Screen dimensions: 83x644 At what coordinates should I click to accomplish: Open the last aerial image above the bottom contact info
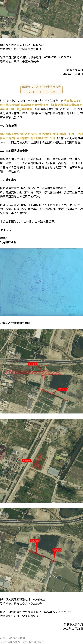(x=41, y=550)
